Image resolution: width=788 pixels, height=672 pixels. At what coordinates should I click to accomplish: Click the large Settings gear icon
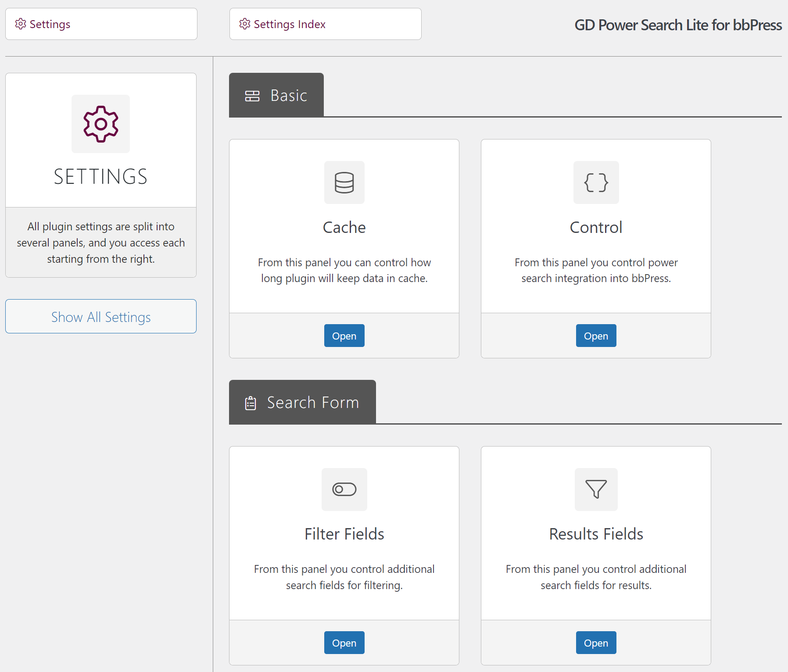click(100, 124)
